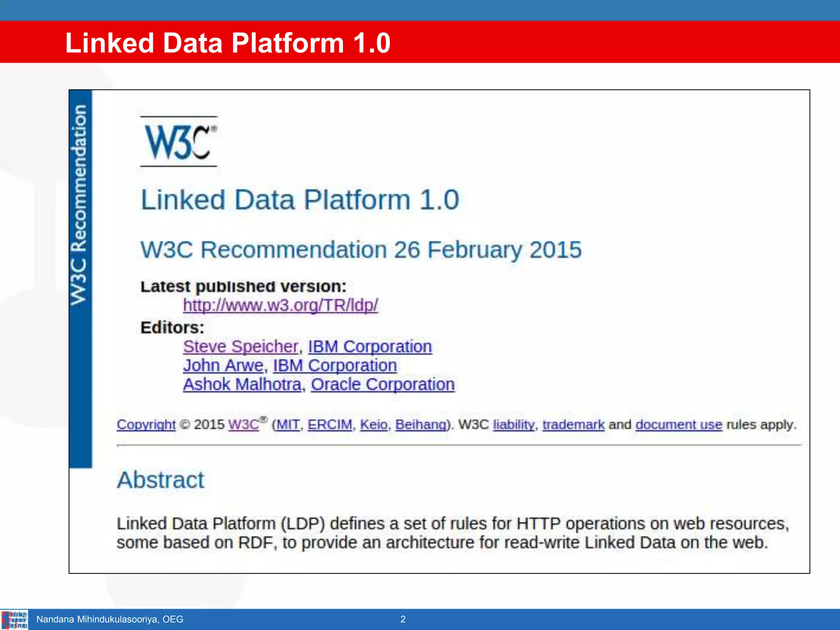Open the MIT link
The width and height of the screenshot is (840, 630).
288,424
